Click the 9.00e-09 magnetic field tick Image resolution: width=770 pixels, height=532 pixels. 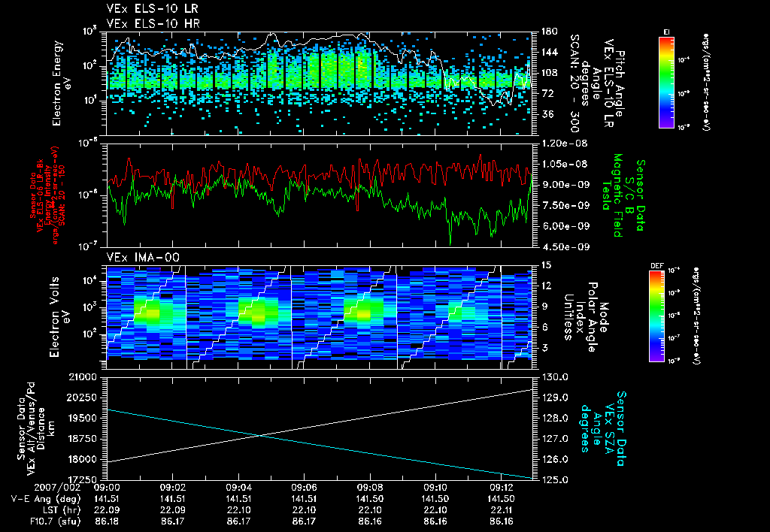(564, 185)
